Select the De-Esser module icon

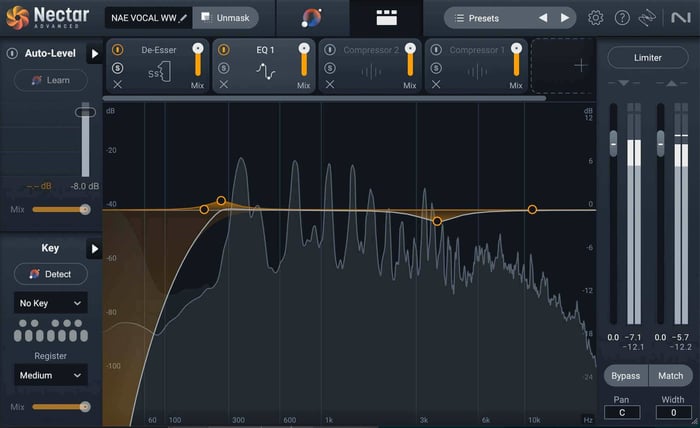[159, 72]
